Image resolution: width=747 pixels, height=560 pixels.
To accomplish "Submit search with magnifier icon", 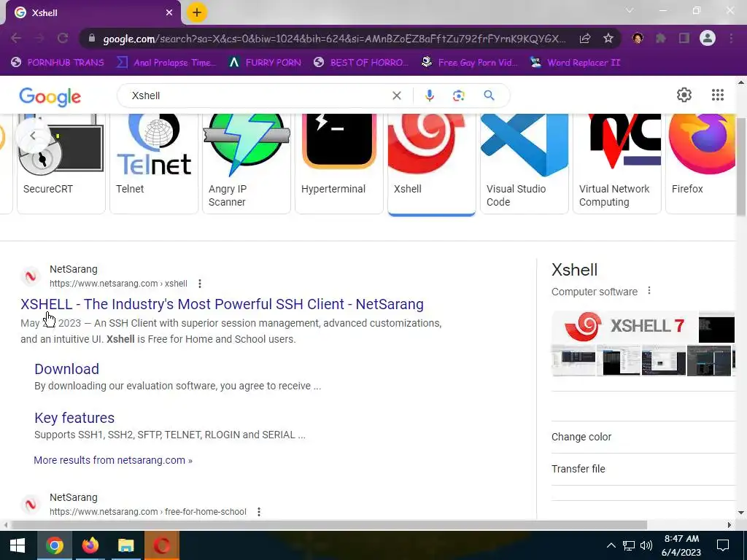I will click(x=489, y=96).
